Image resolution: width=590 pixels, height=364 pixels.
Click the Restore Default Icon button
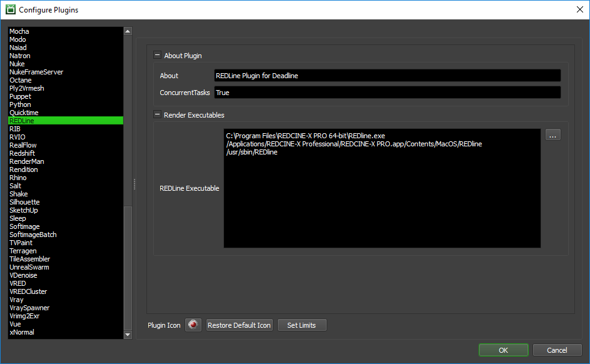239,325
